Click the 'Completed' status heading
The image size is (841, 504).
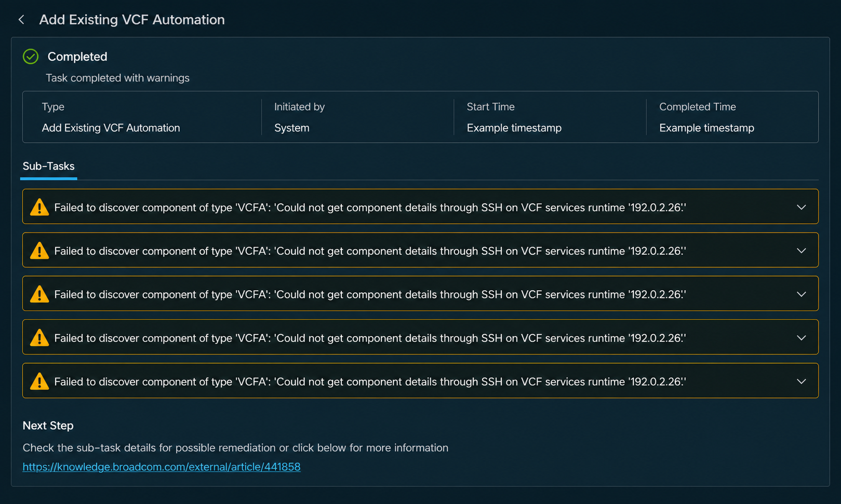[77, 57]
